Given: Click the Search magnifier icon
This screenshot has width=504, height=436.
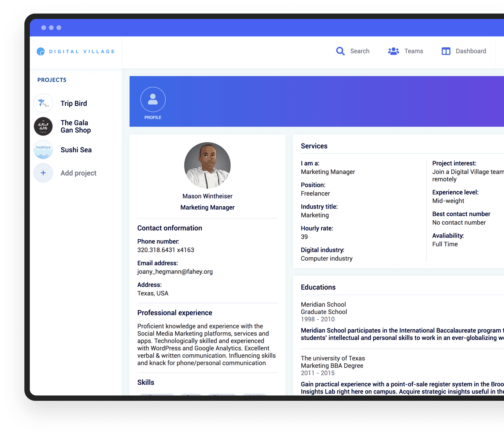Looking at the screenshot, I should click(340, 51).
